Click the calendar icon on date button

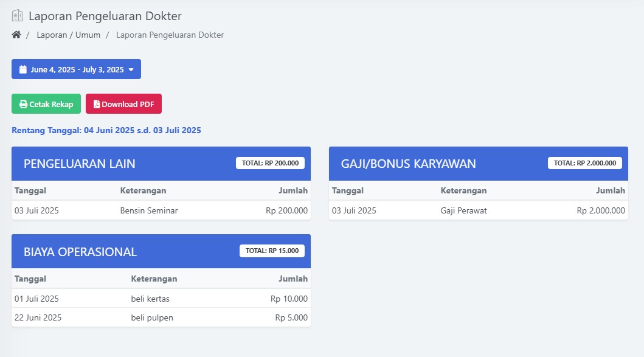coord(23,69)
